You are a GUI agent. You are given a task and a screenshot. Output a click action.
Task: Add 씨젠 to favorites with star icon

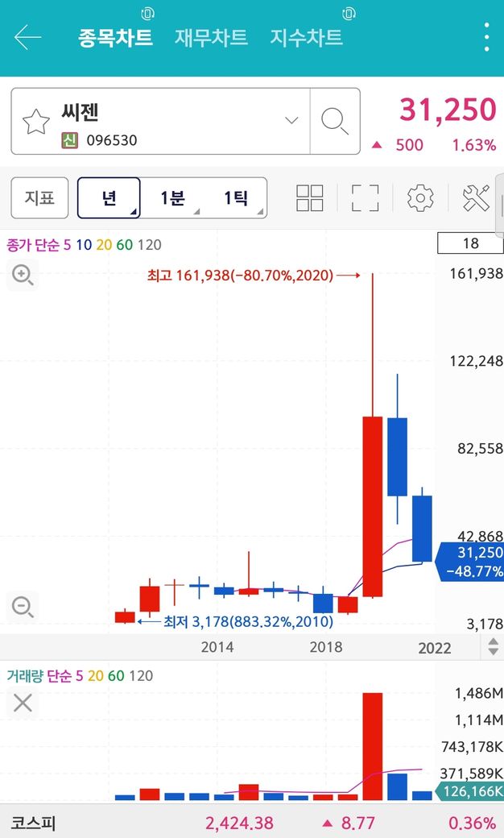[x=35, y=122]
